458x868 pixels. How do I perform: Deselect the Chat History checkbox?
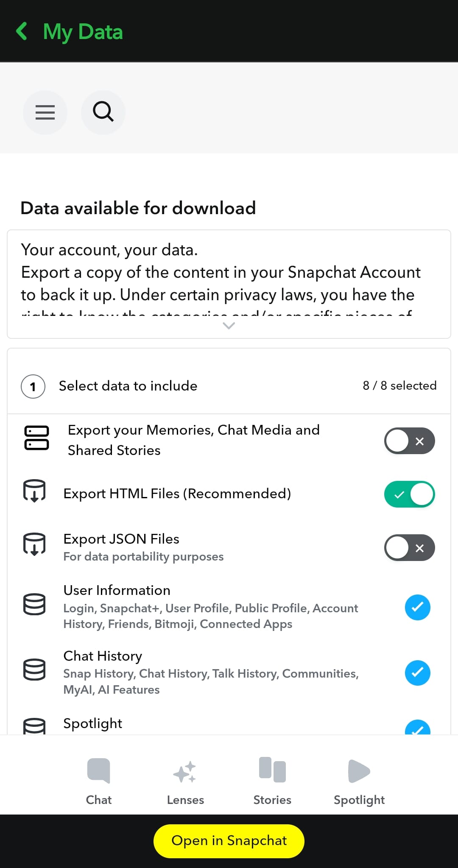pos(417,673)
